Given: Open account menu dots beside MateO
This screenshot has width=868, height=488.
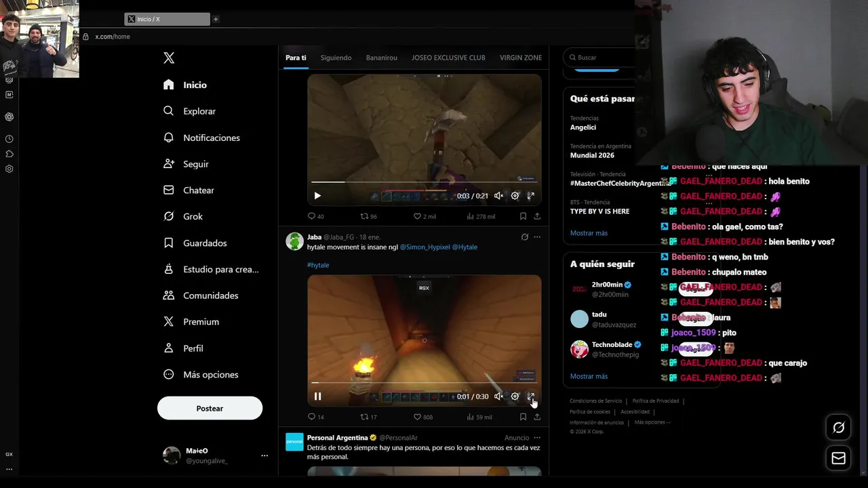Looking at the screenshot, I should point(264,455).
